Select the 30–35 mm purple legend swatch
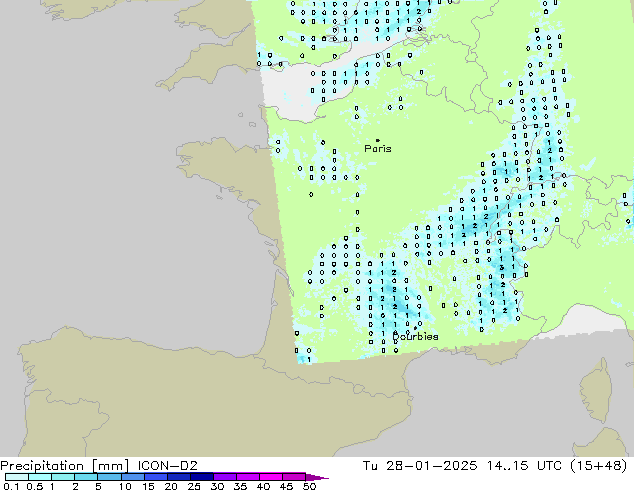634x490 pixels. pyautogui.click(x=225, y=477)
